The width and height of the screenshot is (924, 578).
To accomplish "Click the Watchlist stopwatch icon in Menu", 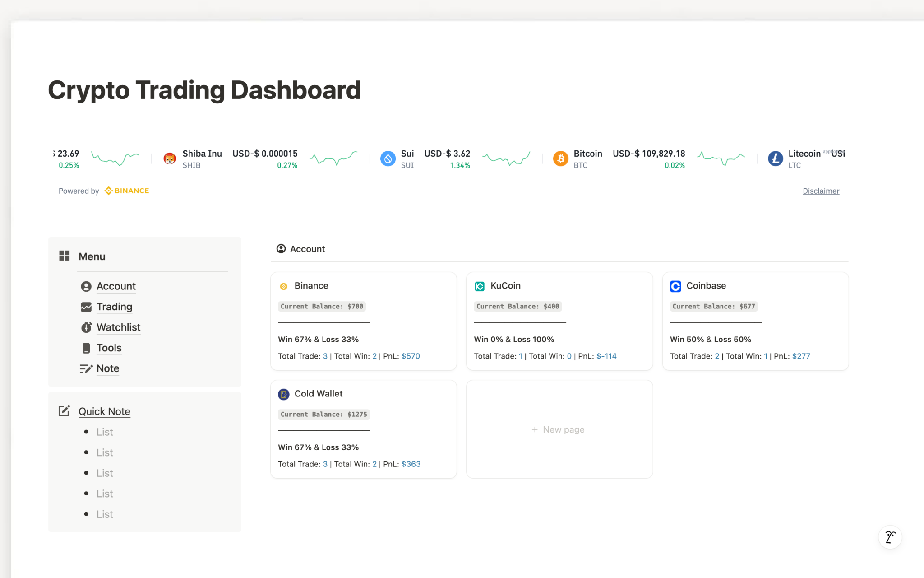I will [86, 327].
